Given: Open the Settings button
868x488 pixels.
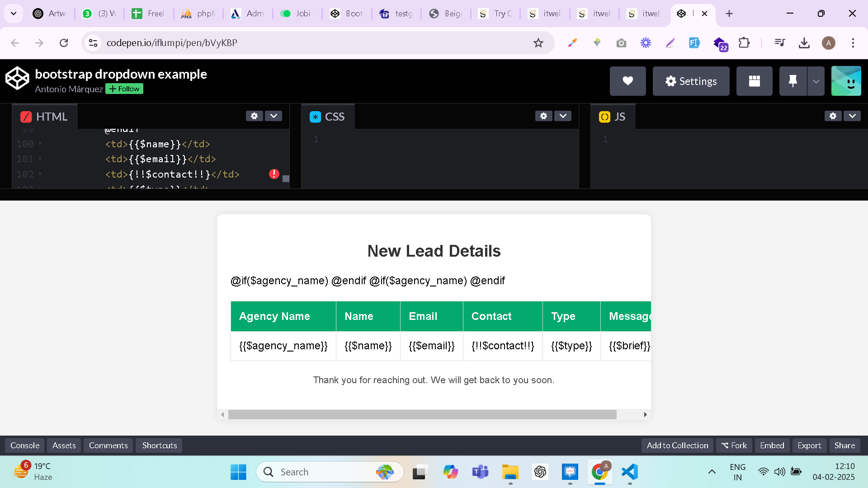Looking at the screenshot, I should (x=691, y=81).
